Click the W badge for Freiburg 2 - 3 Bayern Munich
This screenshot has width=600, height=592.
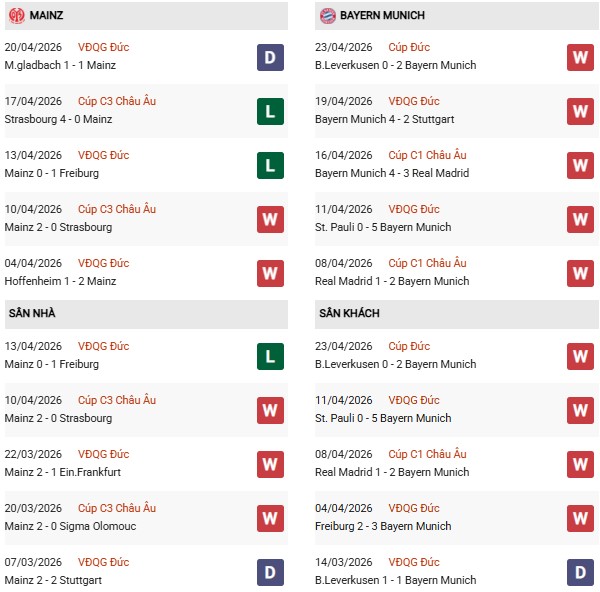tap(580, 518)
